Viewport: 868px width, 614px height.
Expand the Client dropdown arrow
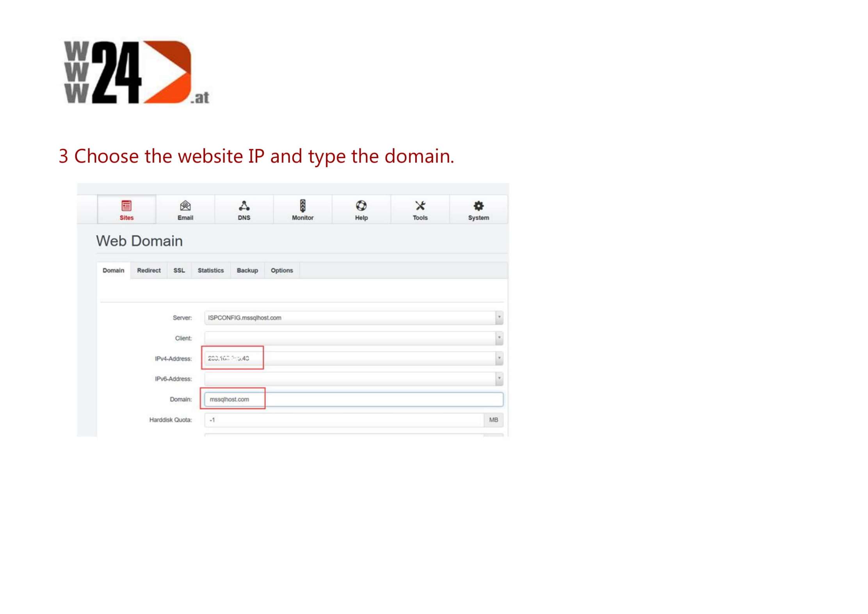coord(499,338)
